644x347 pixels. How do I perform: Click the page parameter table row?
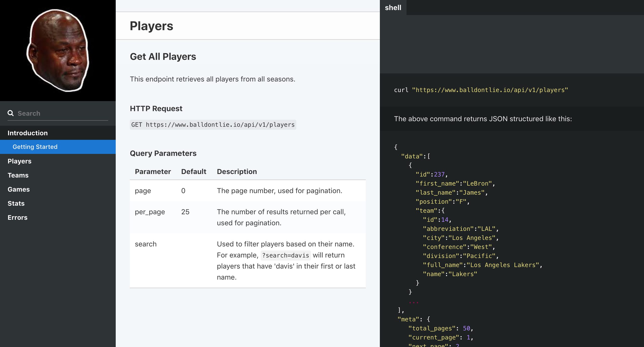(x=248, y=191)
